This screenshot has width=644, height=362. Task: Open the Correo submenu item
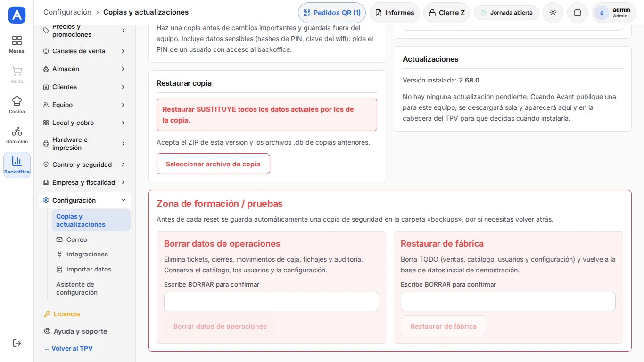91,239
